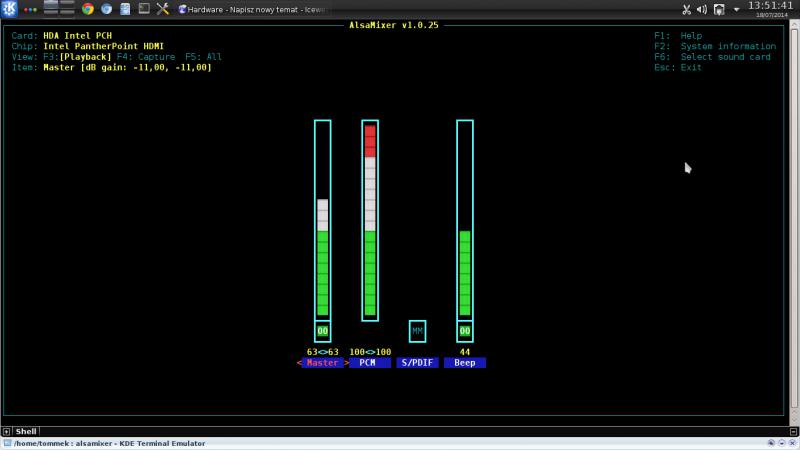Click the Klipper scissors tray icon
The image size is (800, 450).
pos(687,9)
